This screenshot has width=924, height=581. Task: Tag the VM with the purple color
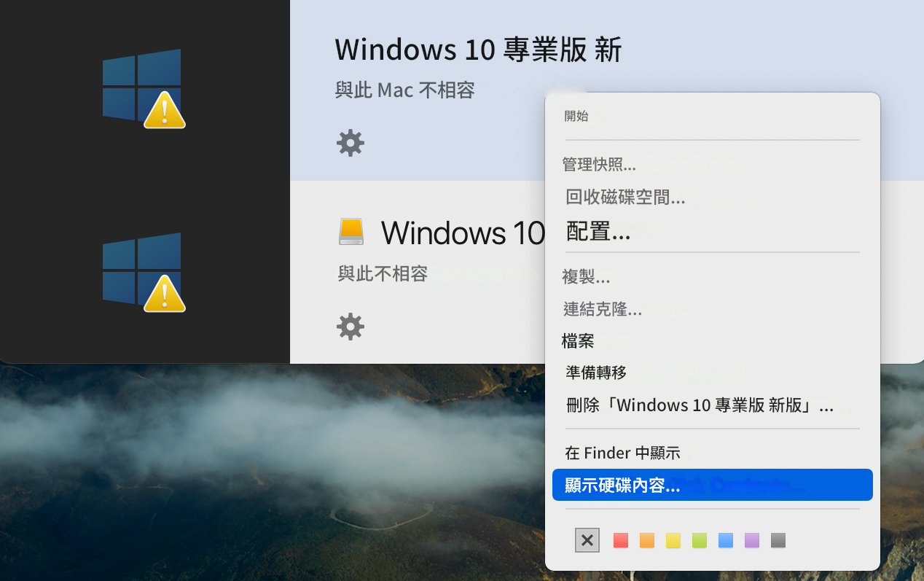pos(752,540)
